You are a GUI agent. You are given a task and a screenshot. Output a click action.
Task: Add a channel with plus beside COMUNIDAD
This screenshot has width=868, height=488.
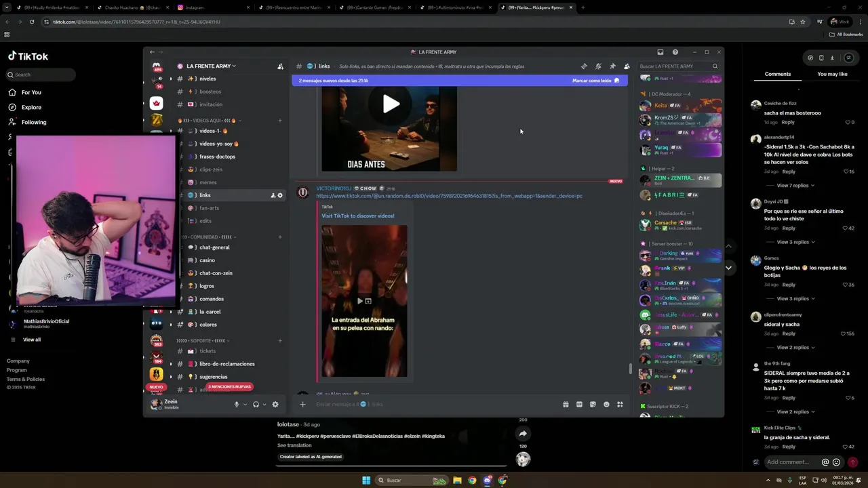pos(280,237)
